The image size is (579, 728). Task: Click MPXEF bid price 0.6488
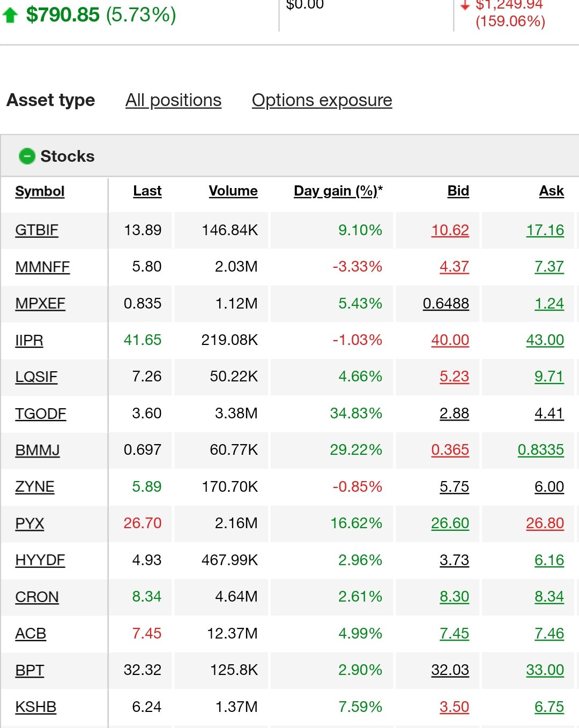446,303
